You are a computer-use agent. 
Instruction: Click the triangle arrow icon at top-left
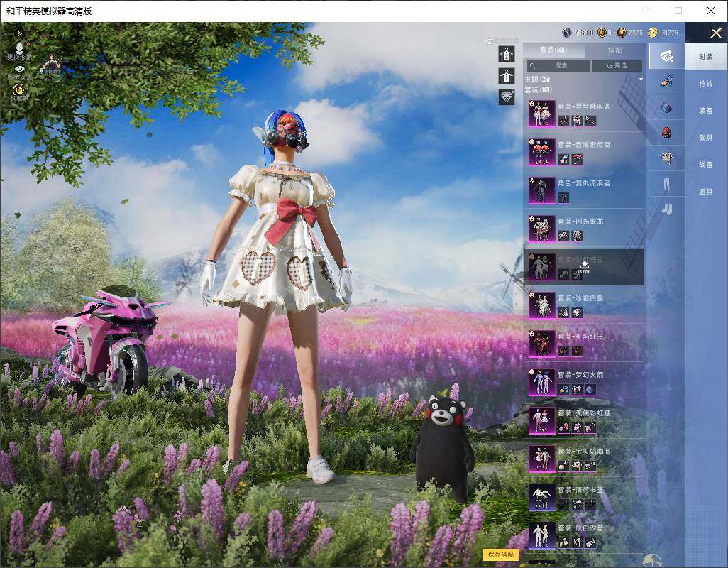point(19,33)
